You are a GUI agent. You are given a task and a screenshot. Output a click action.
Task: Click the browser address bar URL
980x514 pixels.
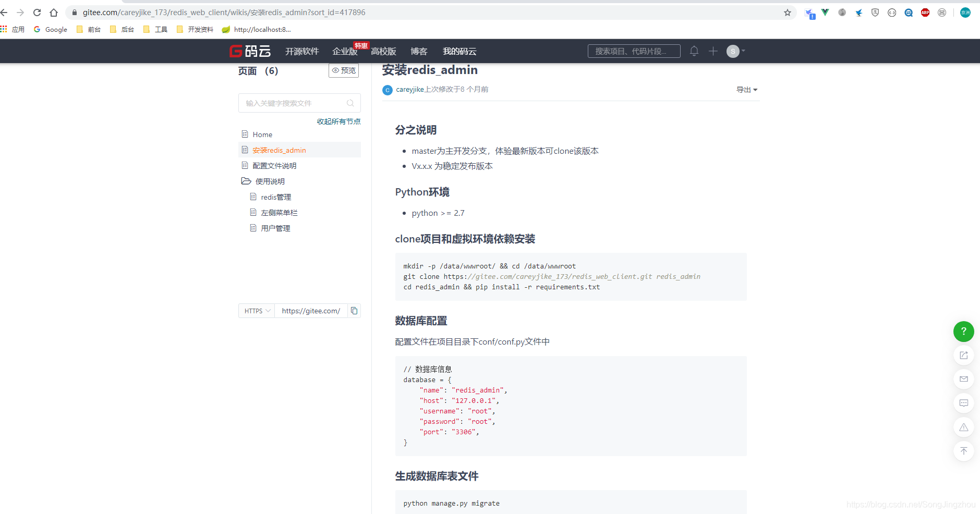click(x=224, y=13)
